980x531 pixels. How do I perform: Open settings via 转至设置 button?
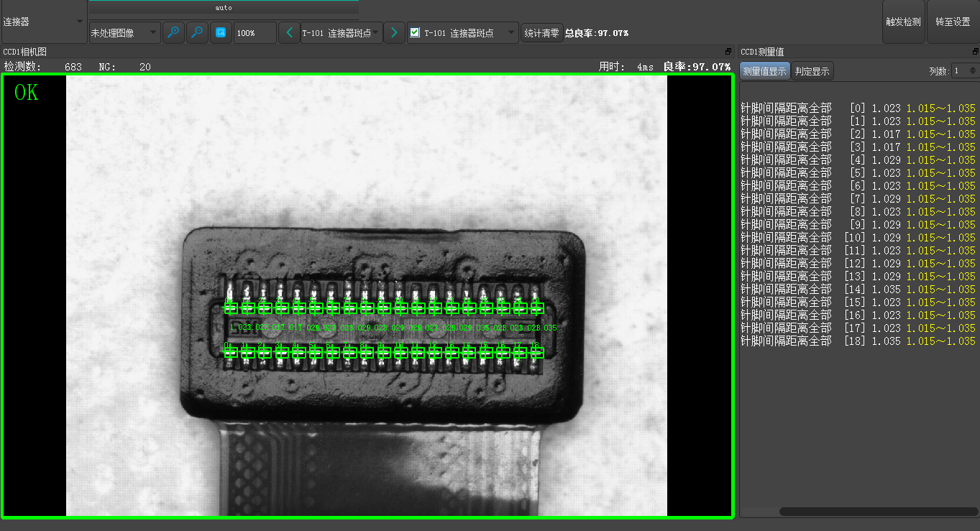pos(953,22)
